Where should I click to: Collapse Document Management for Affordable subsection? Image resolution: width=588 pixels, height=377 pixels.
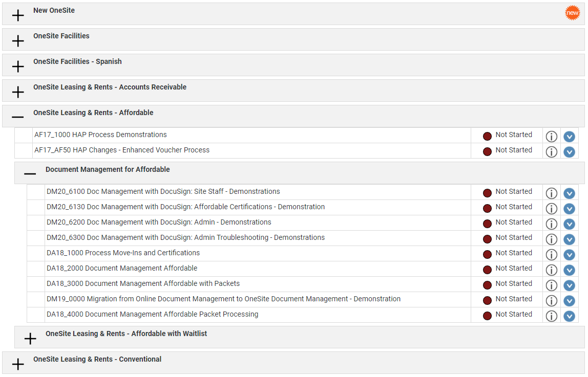(x=30, y=174)
